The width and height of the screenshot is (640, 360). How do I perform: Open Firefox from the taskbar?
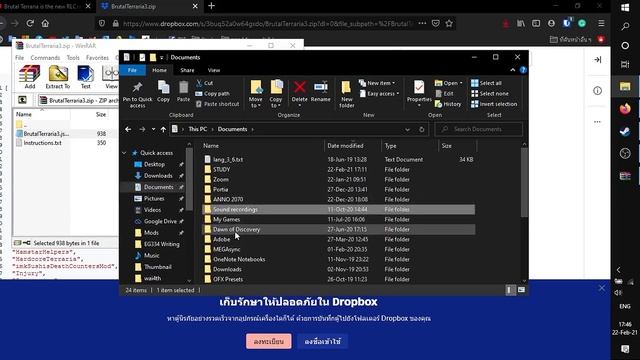tap(624, 109)
